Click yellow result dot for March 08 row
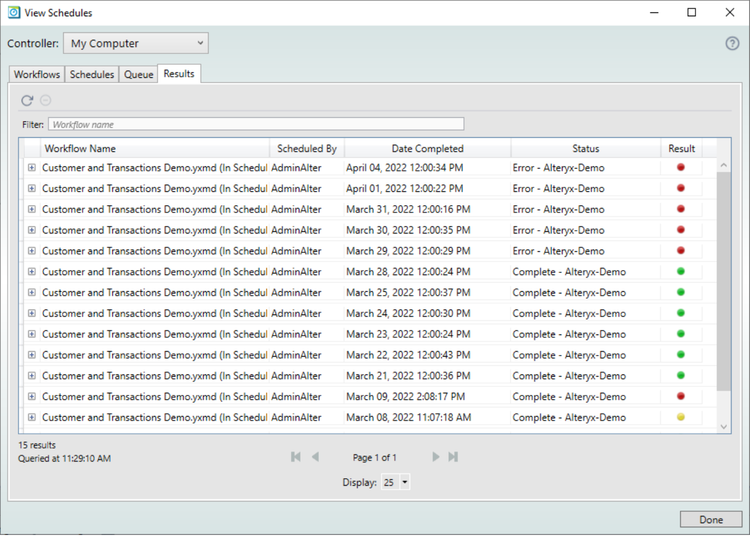The image size is (750, 536). click(681, 417)
